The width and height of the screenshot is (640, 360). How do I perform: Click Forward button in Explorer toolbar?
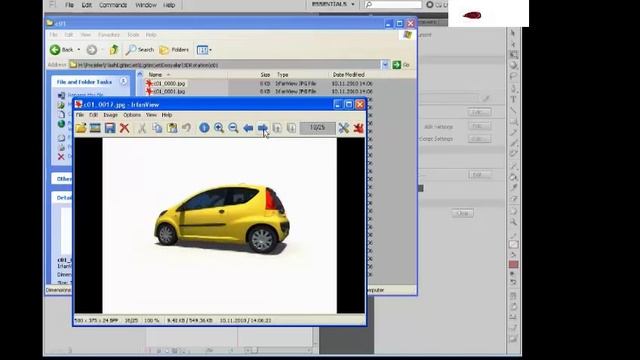92,50
